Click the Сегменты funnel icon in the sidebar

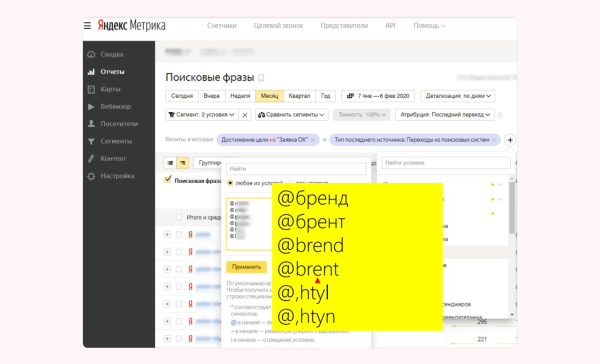click(91, 141)
